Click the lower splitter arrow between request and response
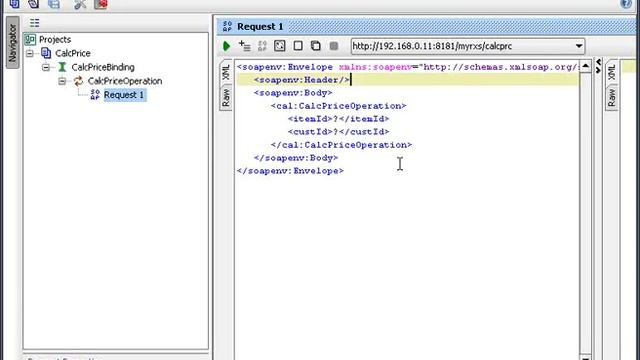Screen dimensions: 640x360 pos(599,70)
